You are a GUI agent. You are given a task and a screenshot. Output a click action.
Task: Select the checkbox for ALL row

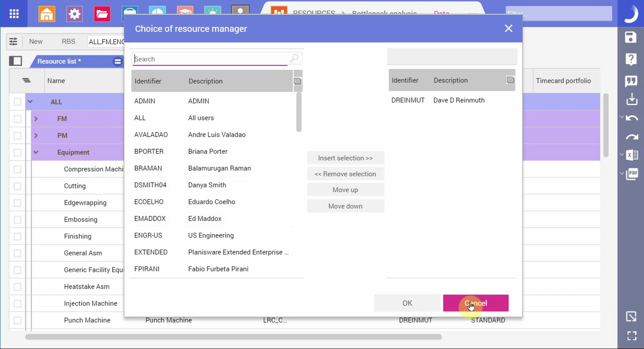click(17, 102)
